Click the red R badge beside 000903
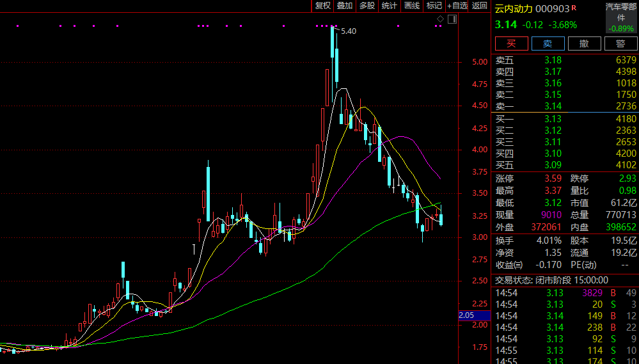The height and width of the screenshot is (364, 639). [x=573, y=8]
